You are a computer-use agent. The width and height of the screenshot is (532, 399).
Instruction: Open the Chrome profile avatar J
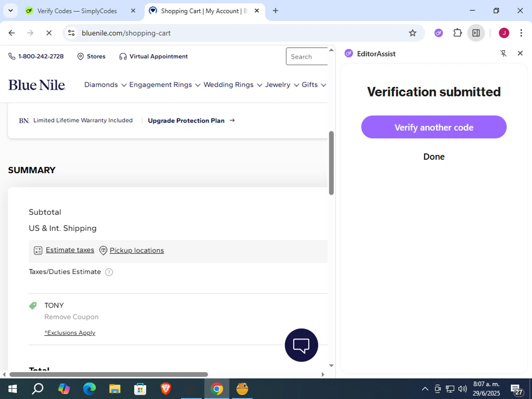pos(504,33)
